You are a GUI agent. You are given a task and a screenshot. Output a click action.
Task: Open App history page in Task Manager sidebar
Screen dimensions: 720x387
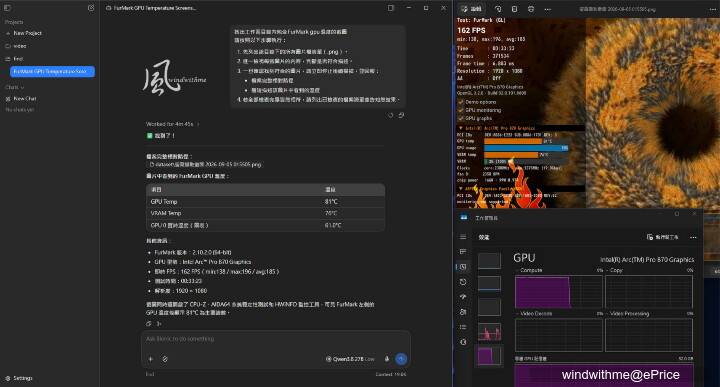point(463,282)
